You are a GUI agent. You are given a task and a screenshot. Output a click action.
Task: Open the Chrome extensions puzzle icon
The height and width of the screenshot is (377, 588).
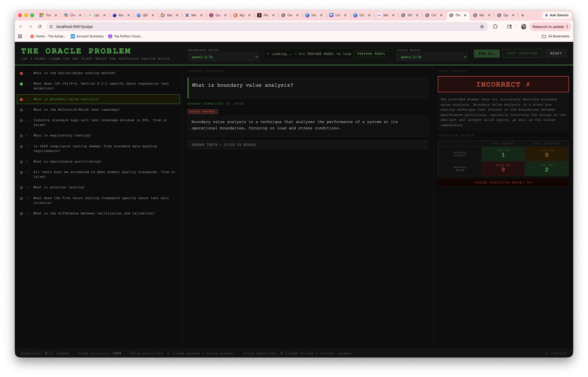[495, 27]
